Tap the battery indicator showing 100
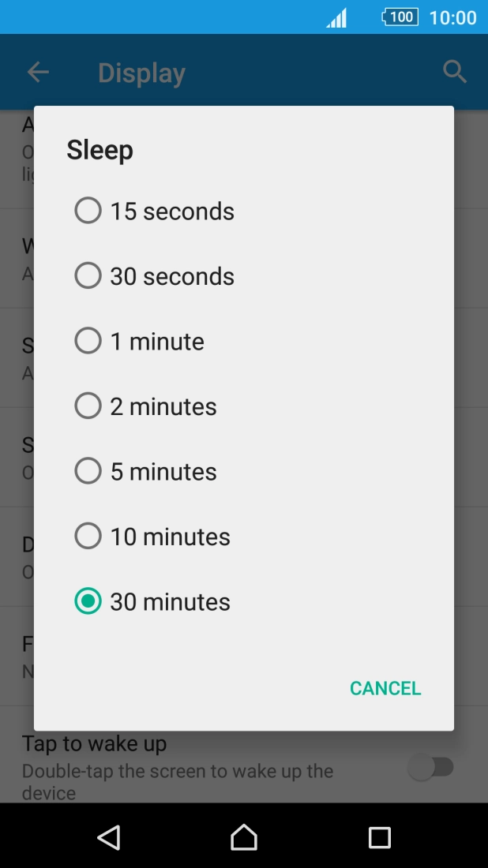Screen dimensions: 488x868 click(x=400, y=17)
